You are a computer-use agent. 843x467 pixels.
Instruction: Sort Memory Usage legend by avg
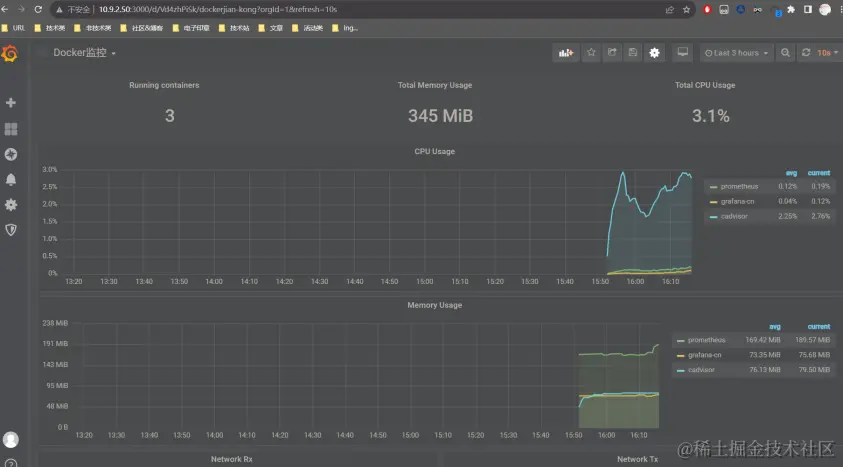coord(775,327)
